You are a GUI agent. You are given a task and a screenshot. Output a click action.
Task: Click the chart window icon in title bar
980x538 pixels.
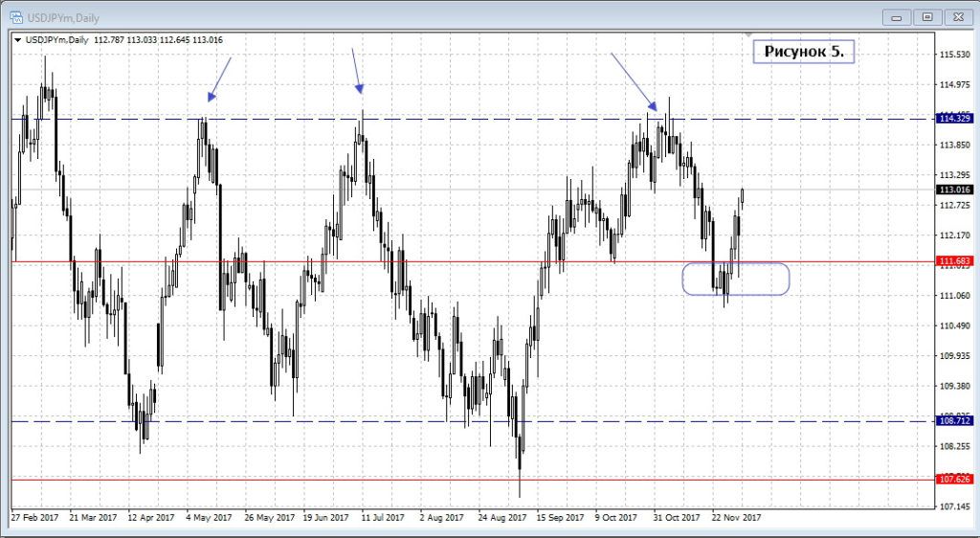point(16,15)
